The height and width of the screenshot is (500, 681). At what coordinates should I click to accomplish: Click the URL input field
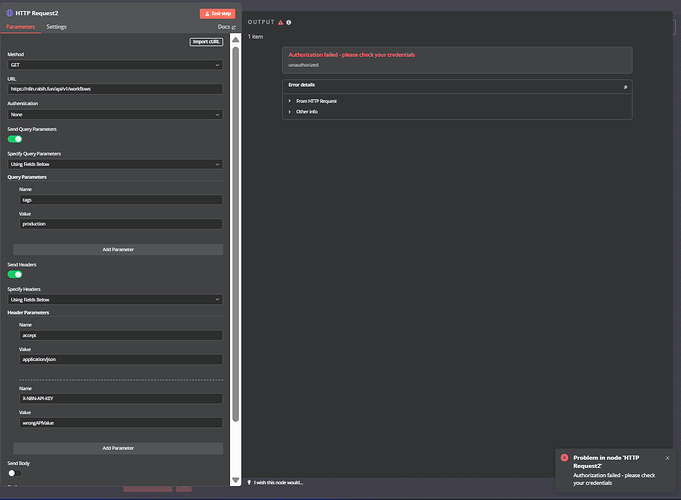(x=115, y=89)
